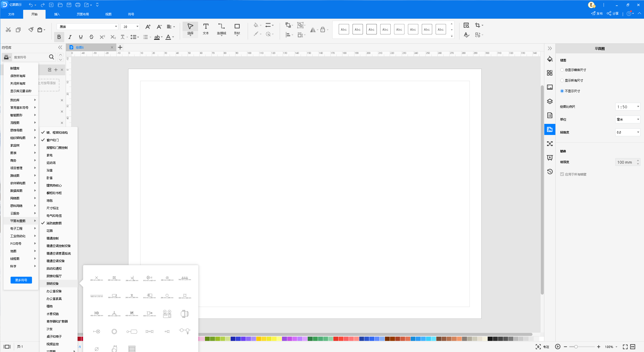Activate the Select pointer tool

pyautogui.click(x=190, y=29)
